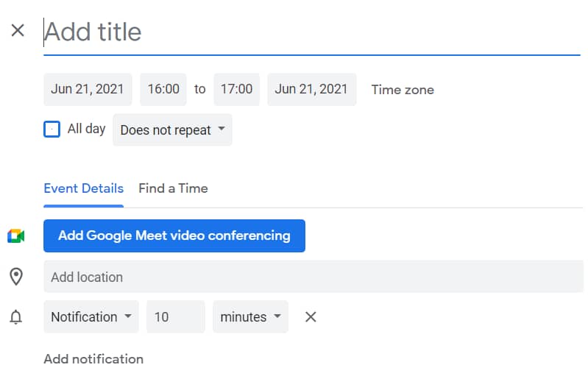Select the Event Details tab

coord(83,188)
